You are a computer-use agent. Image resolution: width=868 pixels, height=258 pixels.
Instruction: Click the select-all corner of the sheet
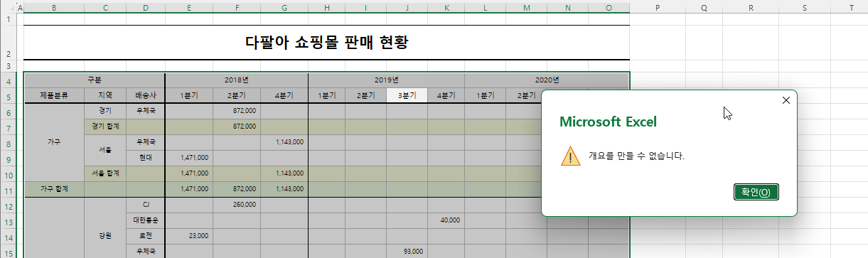(x=8, y=7)
